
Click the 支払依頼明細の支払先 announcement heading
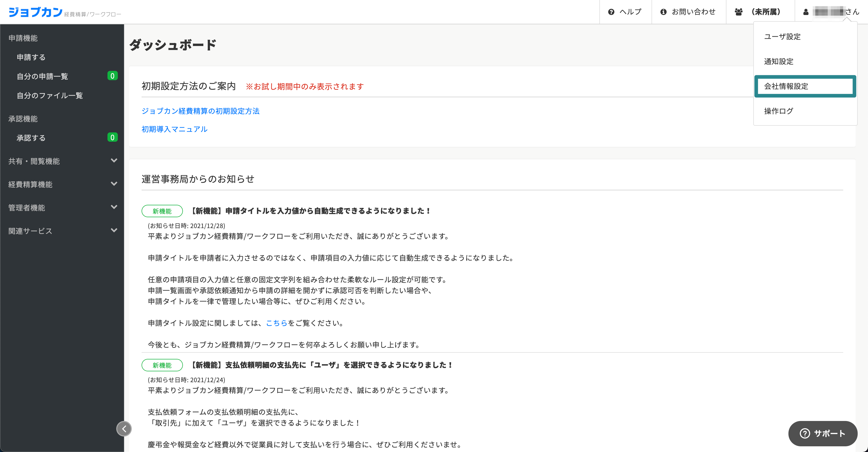coord(321,365)
